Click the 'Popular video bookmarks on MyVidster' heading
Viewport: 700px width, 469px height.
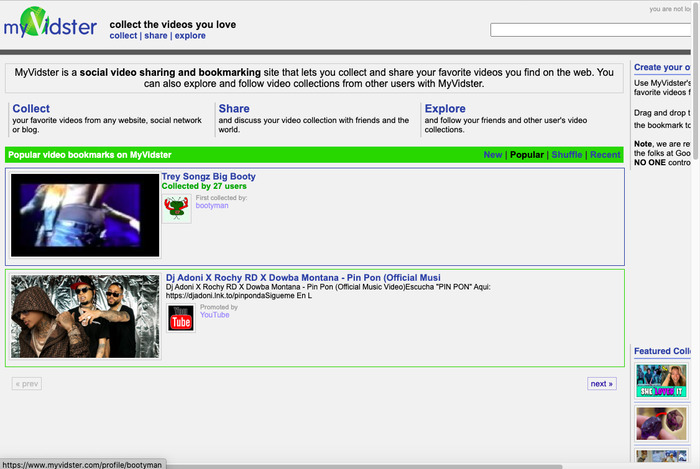pos(90,155)
